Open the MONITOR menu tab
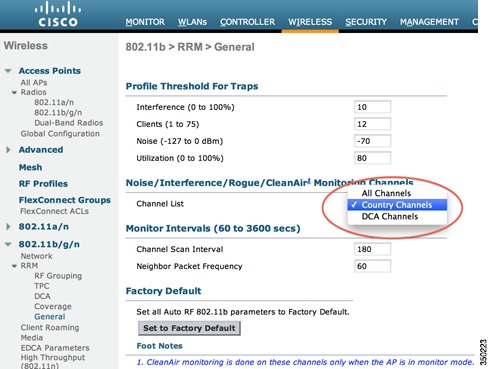Viewport: 488px width, 369px height. (145, 22)
